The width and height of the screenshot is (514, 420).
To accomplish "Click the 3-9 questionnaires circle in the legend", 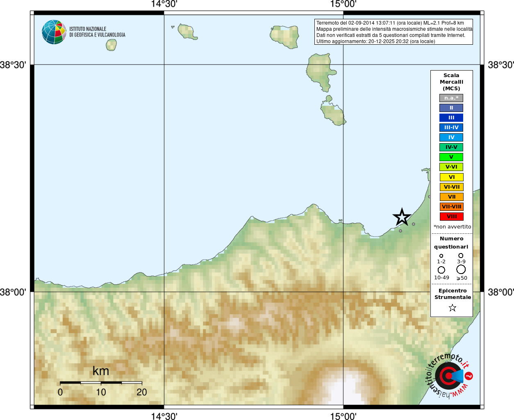I will point(461,256).
